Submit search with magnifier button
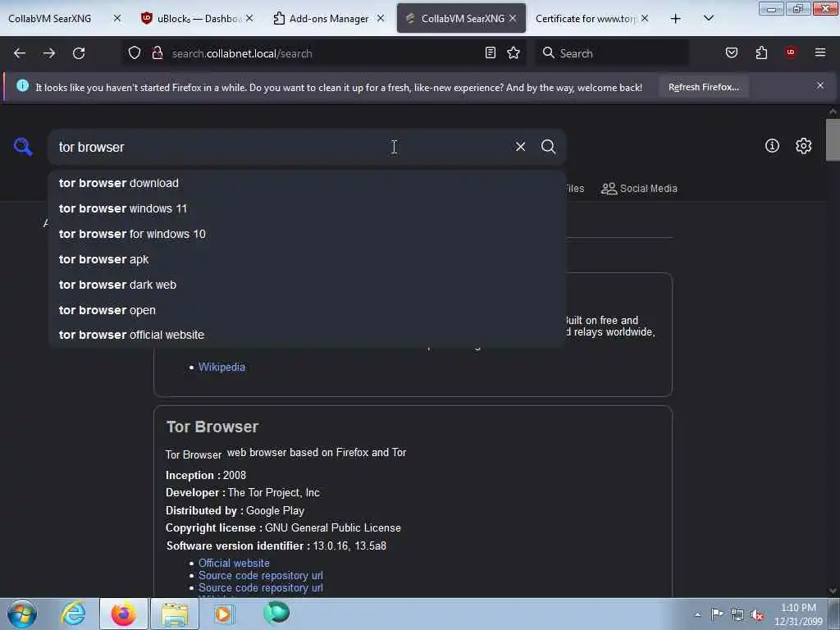Screen dimensions: 840x630 click(548, 146)
